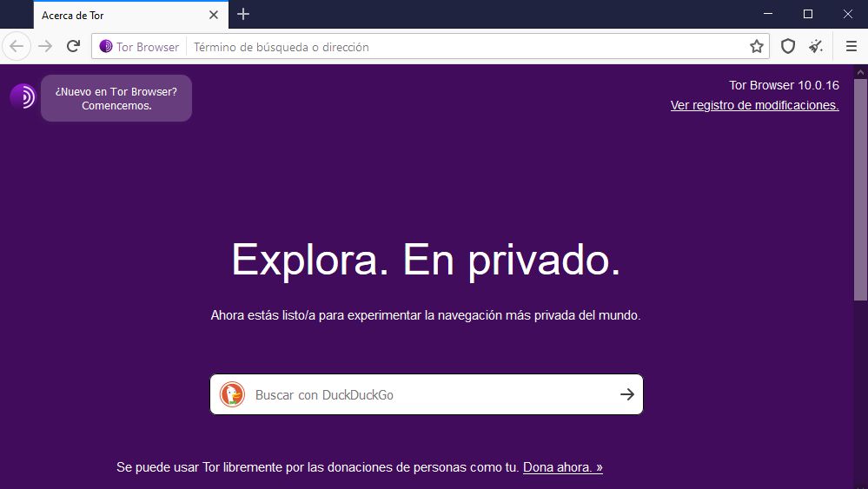Image resolution: width=868 pixels, height=489 pixels.
Task: Click the Tor onion logo on page
Action: [23, 96]
